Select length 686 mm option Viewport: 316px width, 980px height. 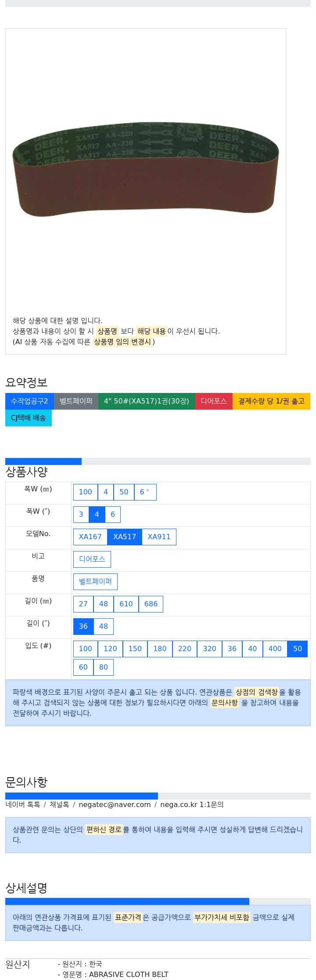coord(151,604)
